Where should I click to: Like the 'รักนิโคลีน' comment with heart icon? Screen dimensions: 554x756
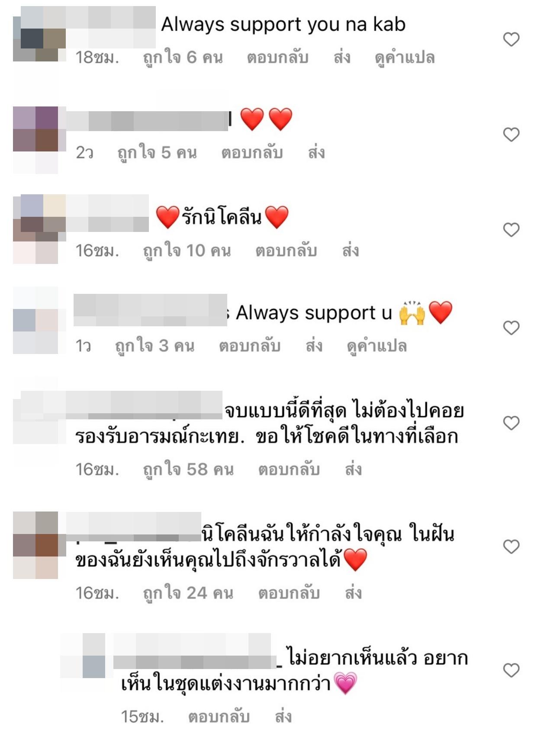(x=511, y=230)
